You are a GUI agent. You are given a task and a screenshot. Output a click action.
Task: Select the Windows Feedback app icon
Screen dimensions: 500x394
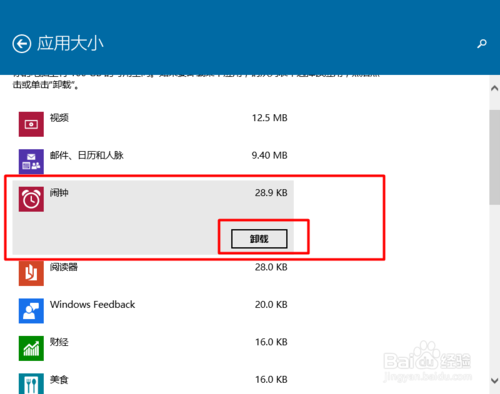tap(31, 311)
